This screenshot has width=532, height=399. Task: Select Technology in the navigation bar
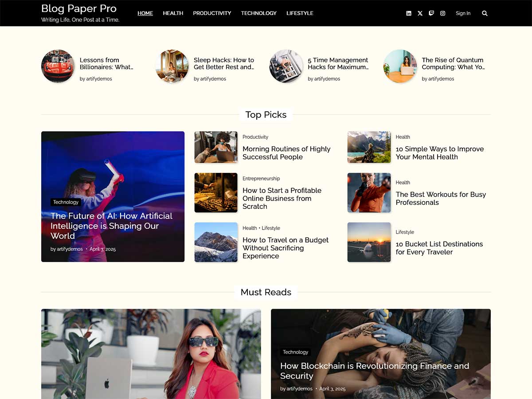tap(258, 13)
